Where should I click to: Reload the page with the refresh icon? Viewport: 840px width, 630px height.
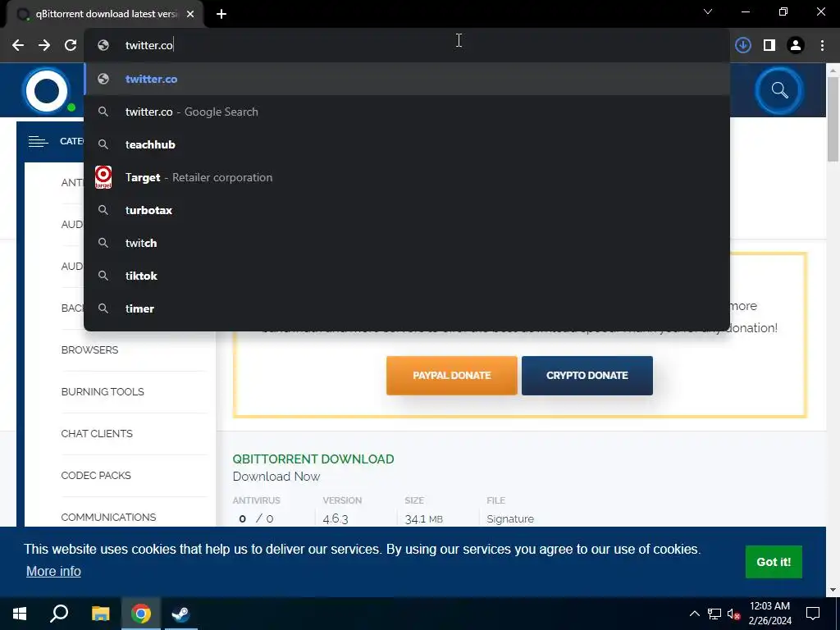coord(71,46)
